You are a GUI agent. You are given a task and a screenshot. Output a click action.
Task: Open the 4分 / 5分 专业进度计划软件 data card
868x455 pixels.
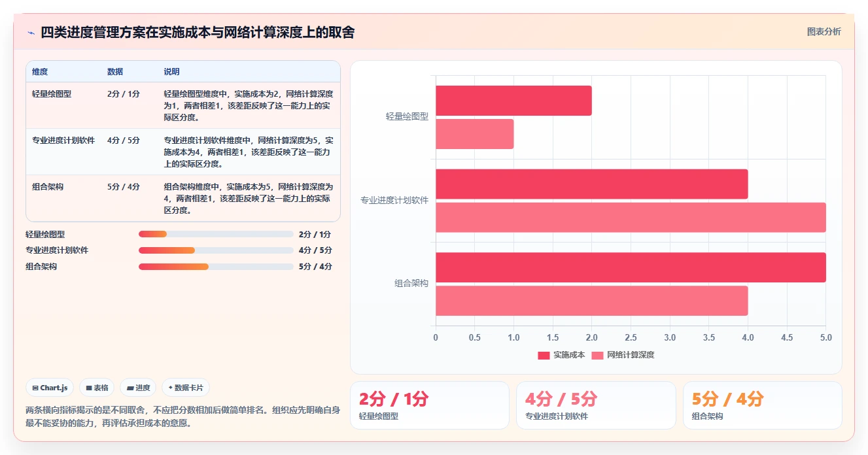tap(596, 405)
